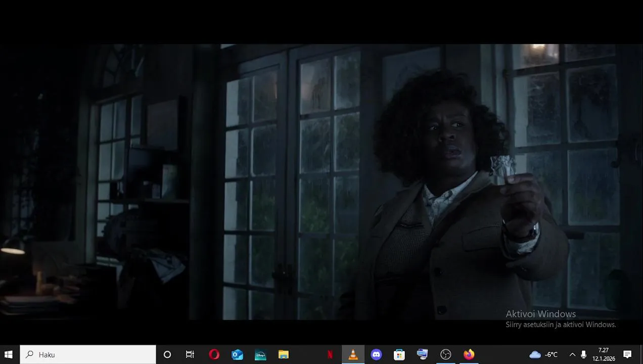This screenshot has height=364, width=643.
Task: Open Outlook from the taskbar
Action: [237, 354]
